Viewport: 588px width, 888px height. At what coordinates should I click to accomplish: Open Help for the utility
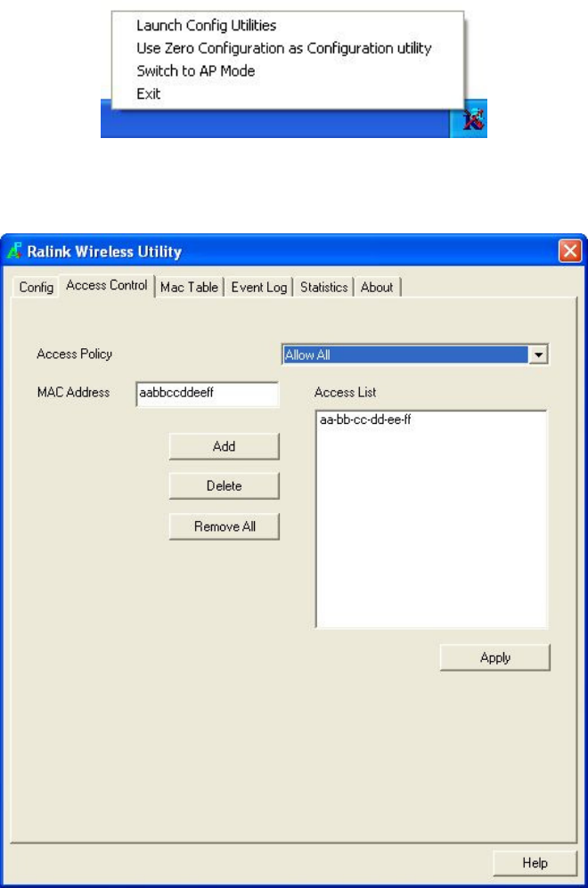(535, 863)
